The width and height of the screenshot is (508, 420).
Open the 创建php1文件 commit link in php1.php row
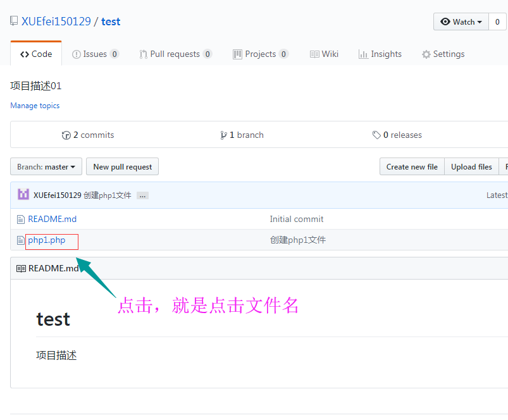[x=298, y=240]
